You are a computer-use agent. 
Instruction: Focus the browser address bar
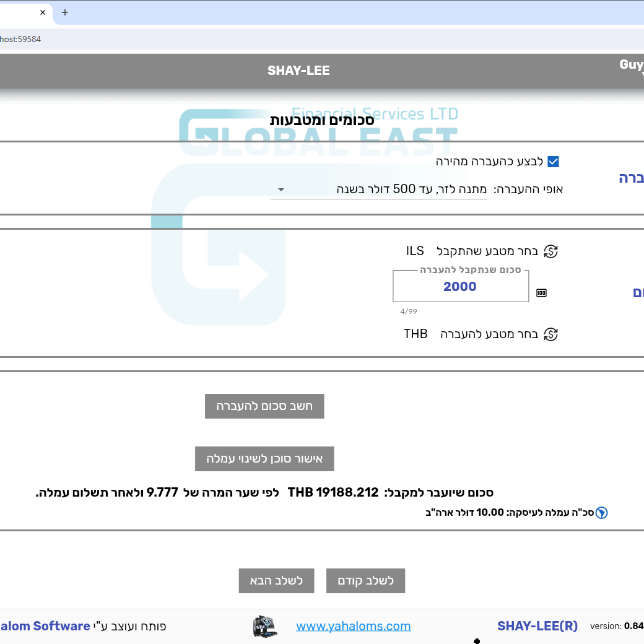310,39
